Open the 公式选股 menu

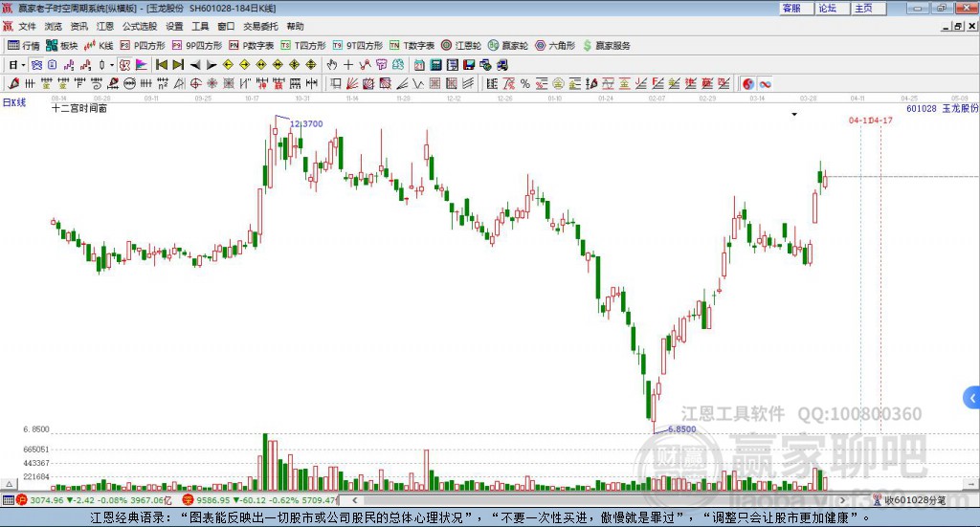coord(140,26)
